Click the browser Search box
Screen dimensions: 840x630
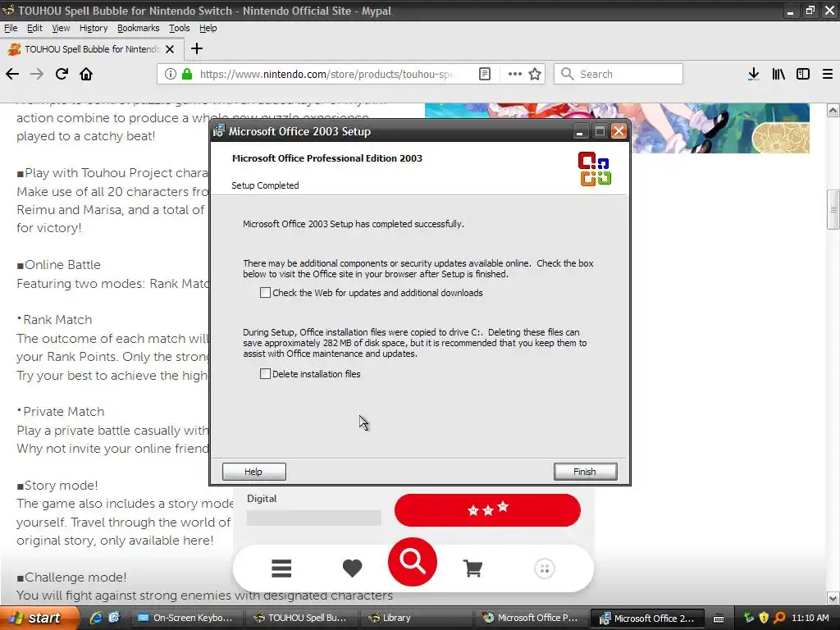tap(619, 74)
